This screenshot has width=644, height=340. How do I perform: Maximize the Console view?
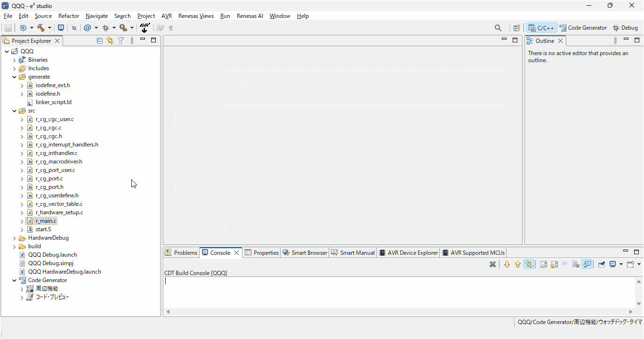(x=636, y=251)
